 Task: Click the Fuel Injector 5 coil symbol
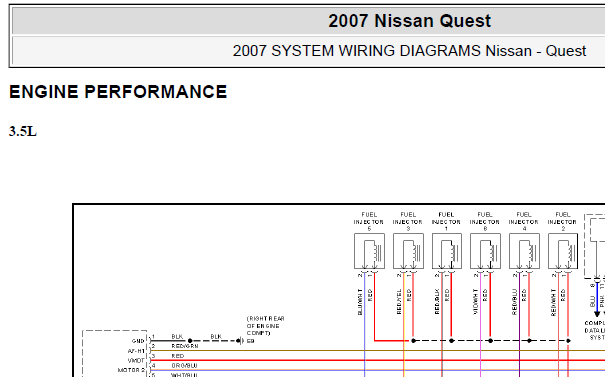coord(369,251)
